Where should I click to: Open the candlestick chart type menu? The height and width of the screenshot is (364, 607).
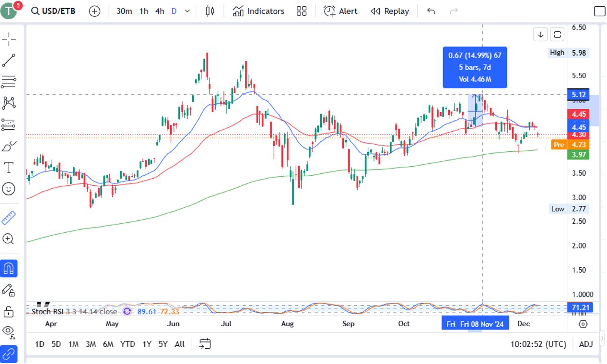210,11
